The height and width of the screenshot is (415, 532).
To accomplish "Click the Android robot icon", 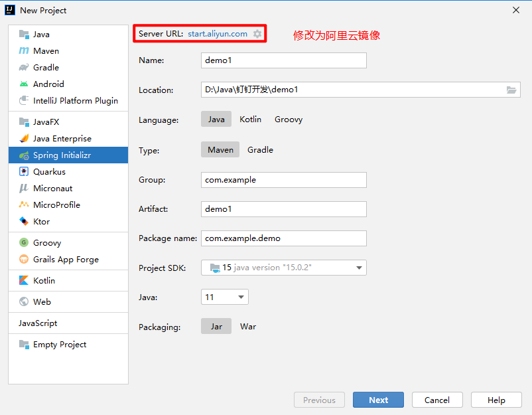I will (24, 84).
